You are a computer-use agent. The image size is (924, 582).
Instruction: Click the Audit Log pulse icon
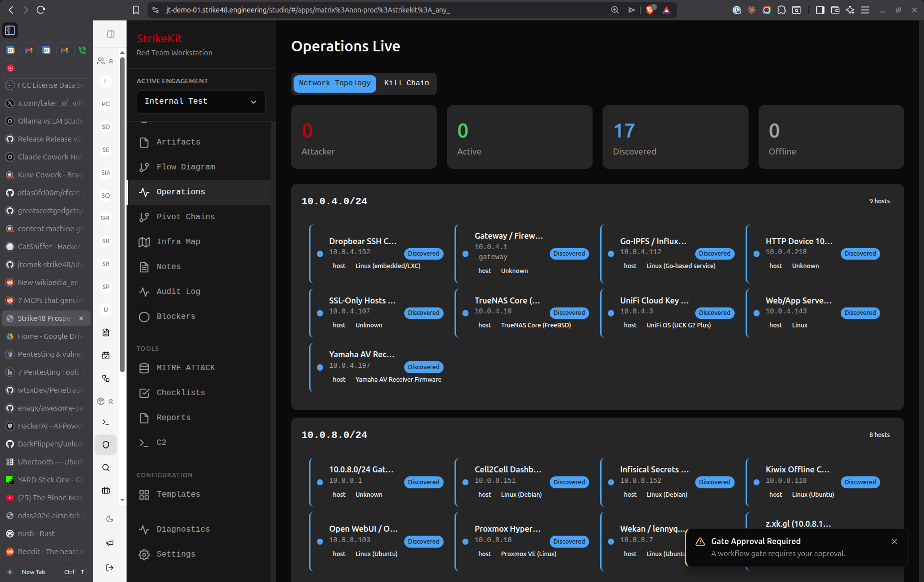[144, 292]
